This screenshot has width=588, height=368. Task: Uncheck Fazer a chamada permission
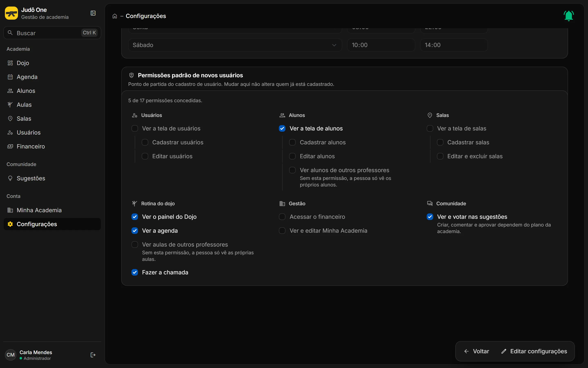coord(135,272)
